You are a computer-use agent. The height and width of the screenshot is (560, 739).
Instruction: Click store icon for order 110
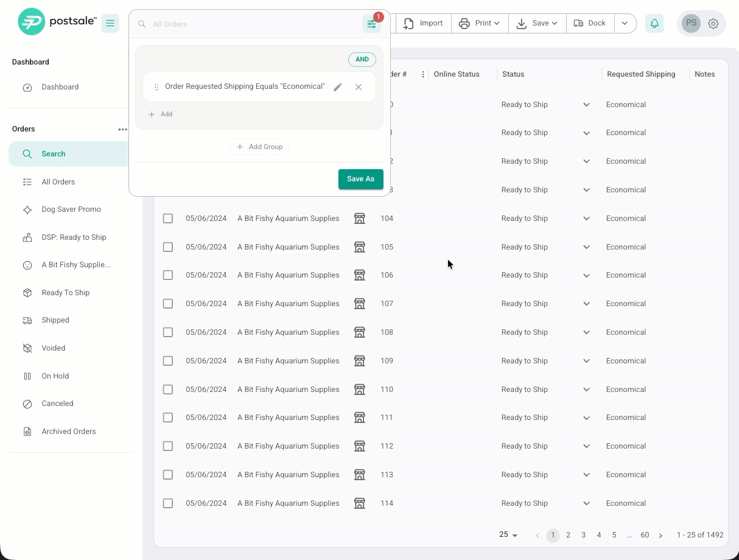coord(360,390)
